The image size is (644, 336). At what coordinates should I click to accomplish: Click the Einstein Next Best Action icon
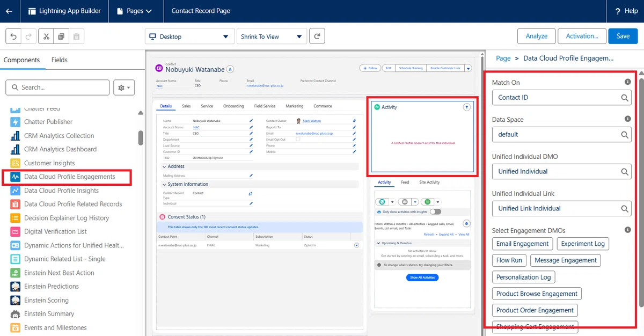pos(15,273)
